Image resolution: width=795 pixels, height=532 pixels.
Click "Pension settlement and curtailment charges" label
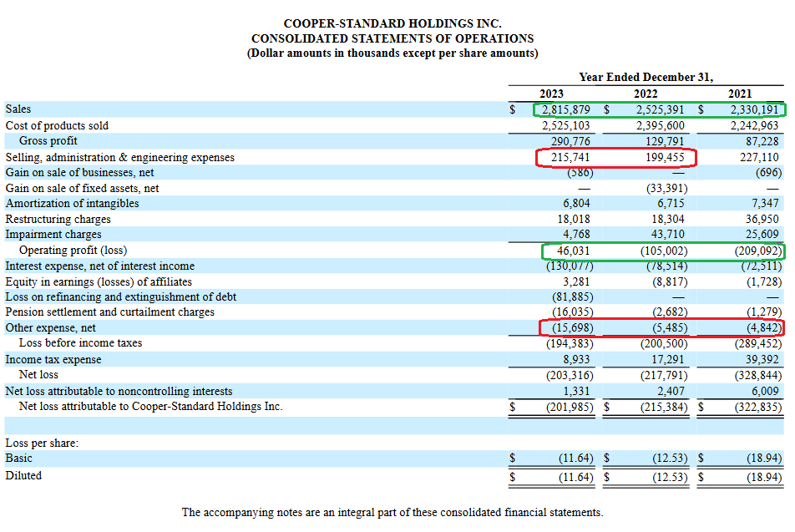(x=109, y=312)
